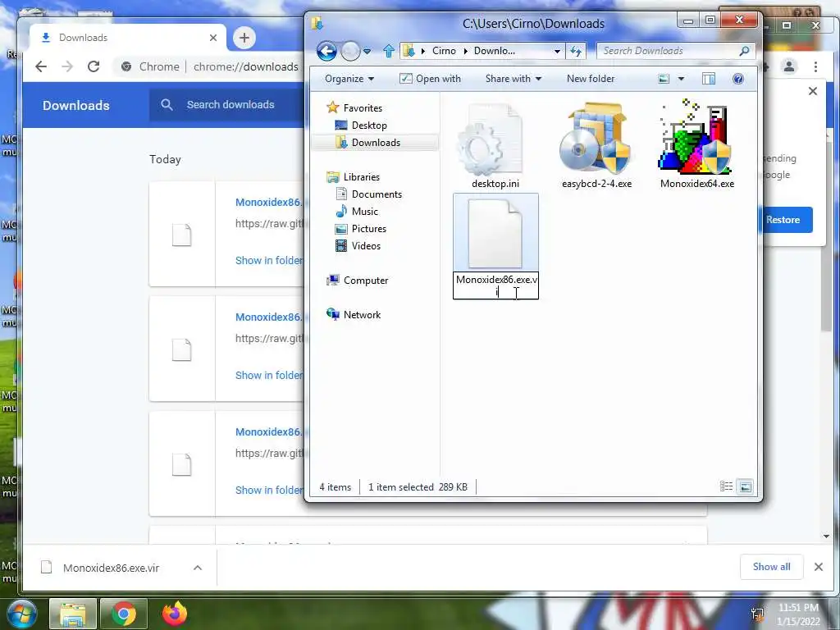The width and height of the screenshot is (840, 630).
Task: Toggle the preview pane
Action: click(708, 79)
